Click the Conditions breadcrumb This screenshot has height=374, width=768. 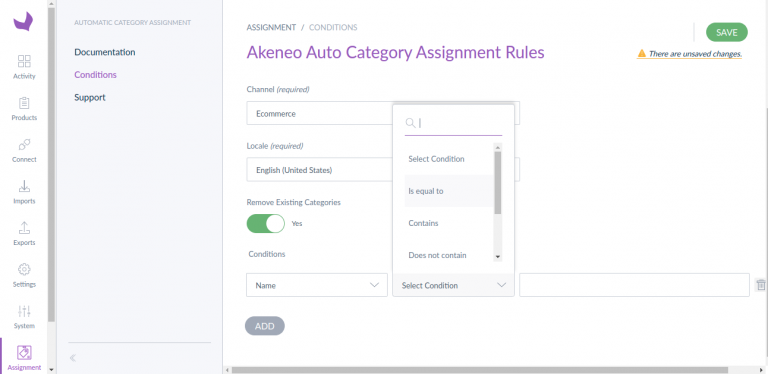[x=333, y=27]
